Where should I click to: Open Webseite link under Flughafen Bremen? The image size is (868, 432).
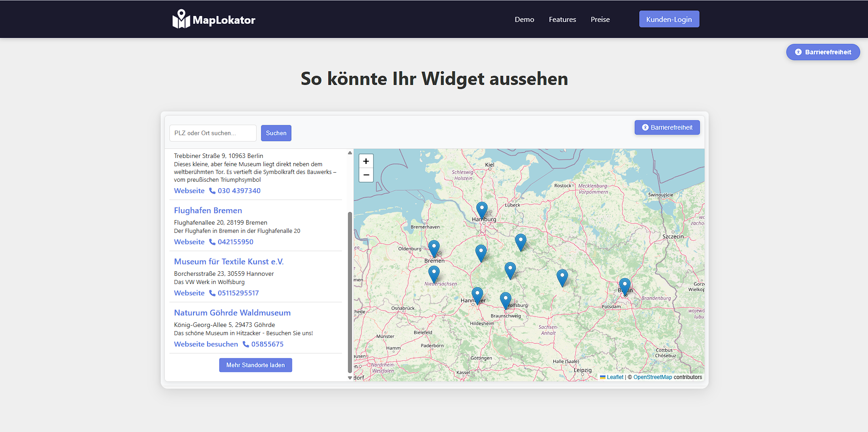coord(189,242)
